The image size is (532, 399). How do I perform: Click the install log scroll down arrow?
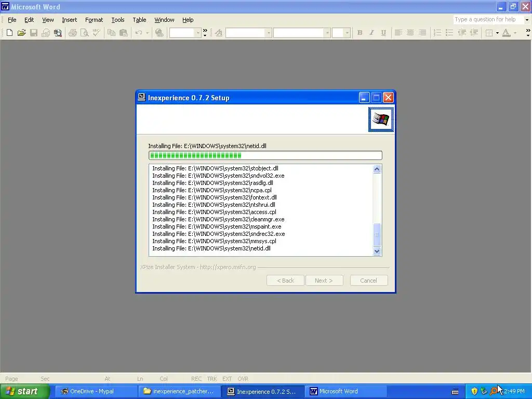pos(377,251)
